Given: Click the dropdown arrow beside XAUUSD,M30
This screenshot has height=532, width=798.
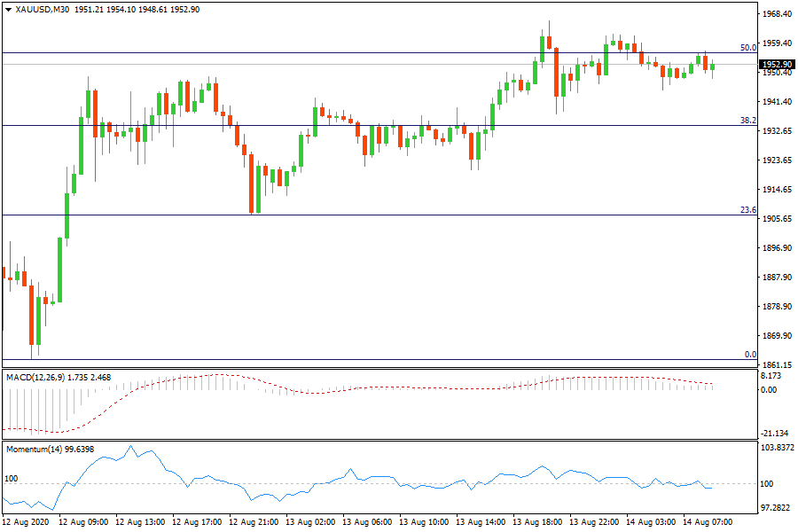Looking at the screenshot, I should (9, 9).
